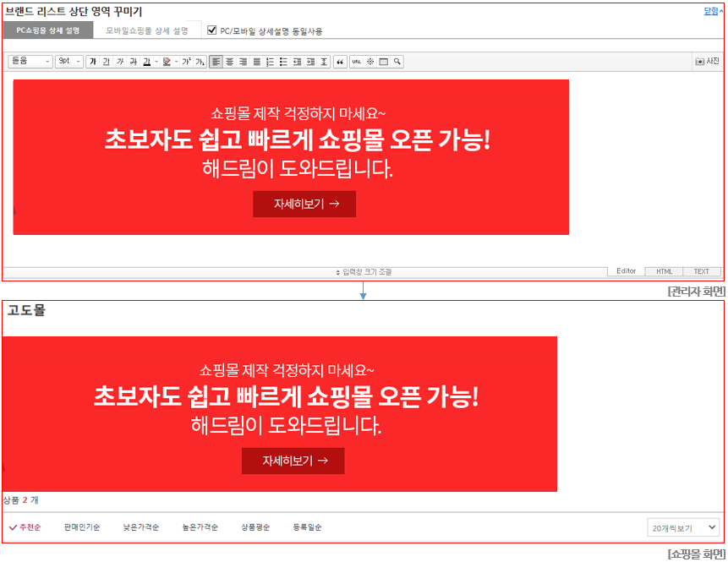Sort products by 추천순
The height and width of the screenshot is (562, 728).
(25, 527)
